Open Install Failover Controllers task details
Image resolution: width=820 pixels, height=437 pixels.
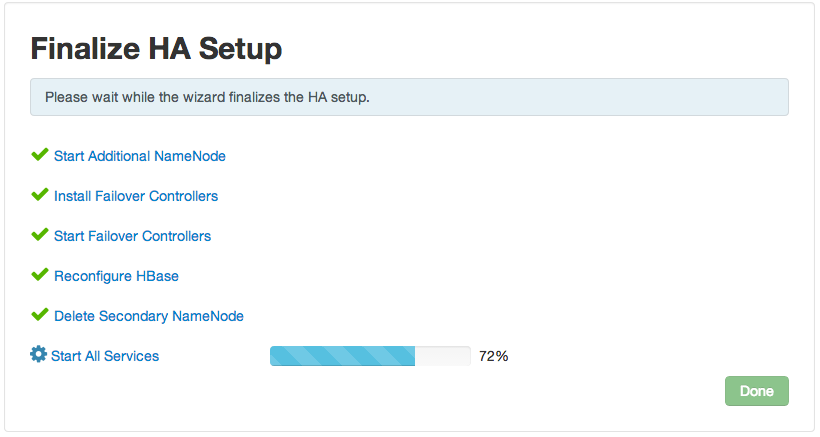(136, 196)
